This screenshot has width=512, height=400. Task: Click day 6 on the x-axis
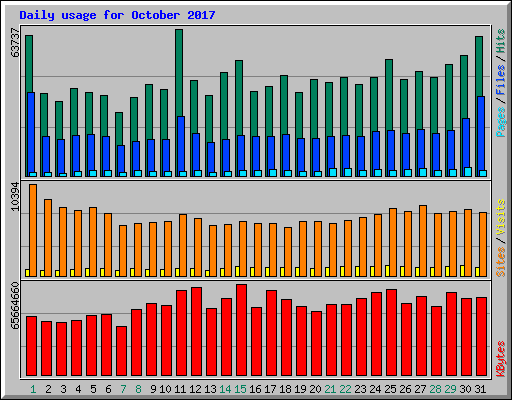[108, 389]
